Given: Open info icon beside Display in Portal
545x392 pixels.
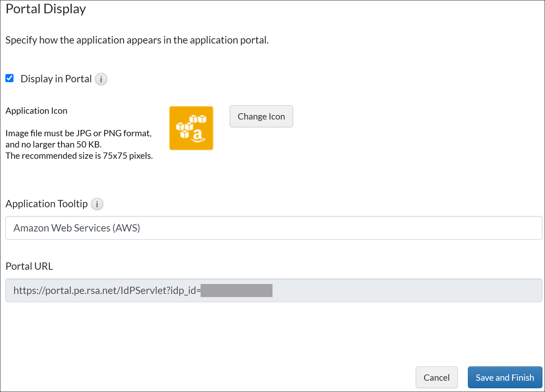Looking at the screenshot, I should coord(101,79).
